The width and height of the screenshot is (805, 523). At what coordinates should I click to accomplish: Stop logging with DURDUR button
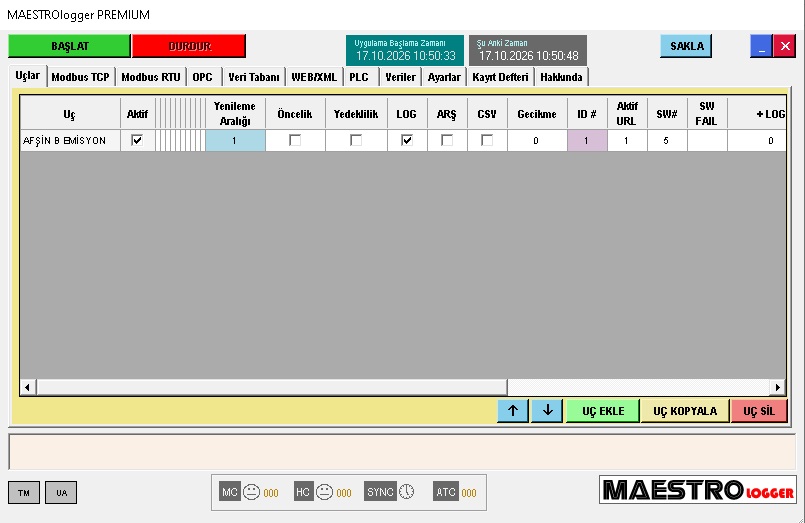tap(189, 46)
